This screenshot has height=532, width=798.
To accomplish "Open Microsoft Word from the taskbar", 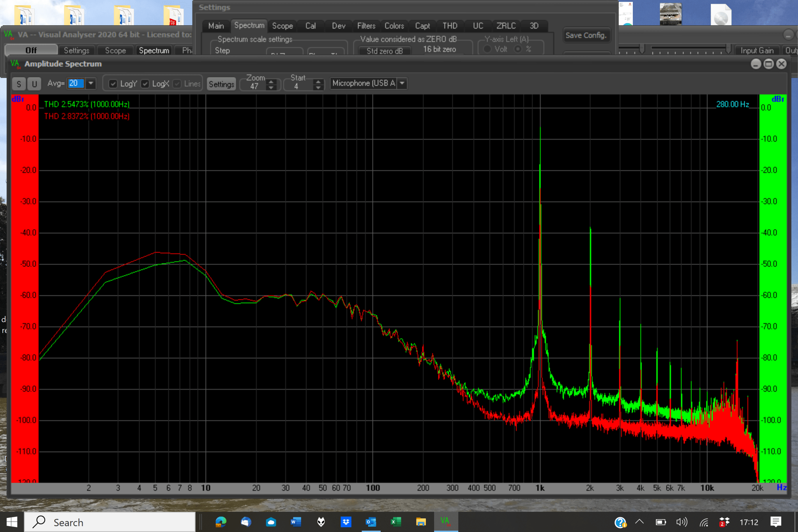I will (296, 522).
